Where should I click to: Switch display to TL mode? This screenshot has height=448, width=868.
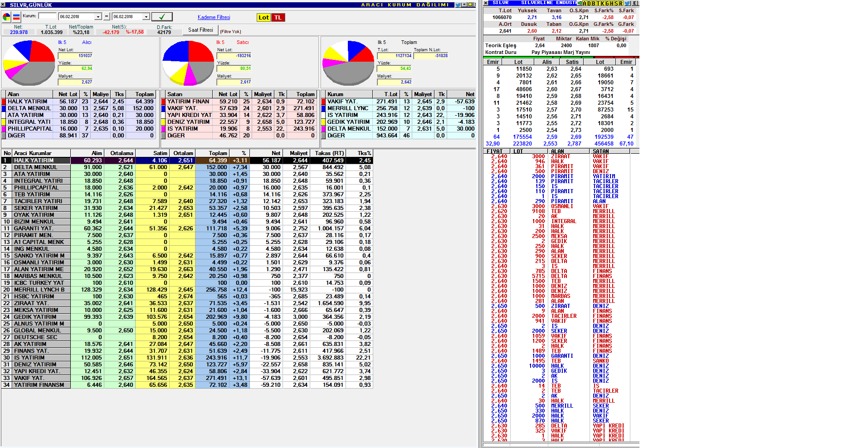(x=278, y=17)
